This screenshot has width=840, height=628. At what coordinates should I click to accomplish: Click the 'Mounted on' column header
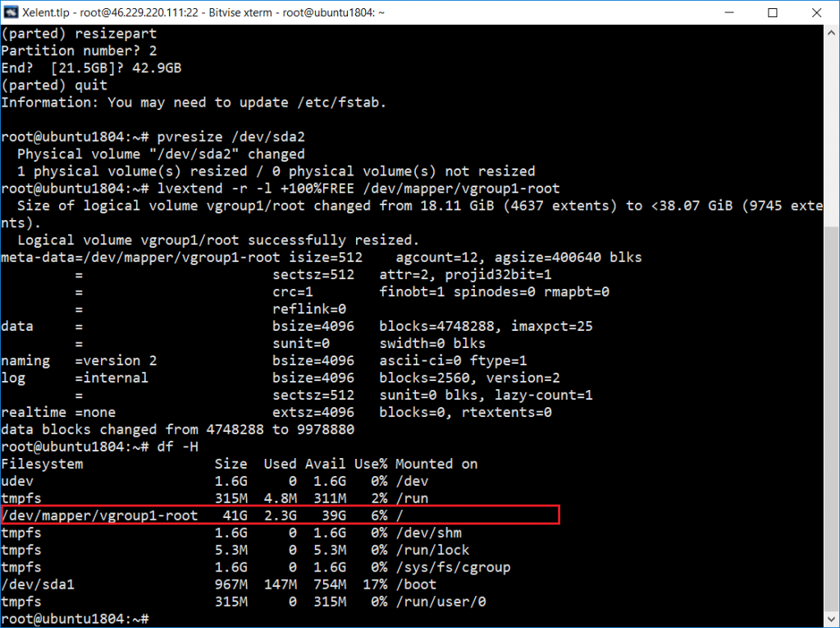[436, 464]
